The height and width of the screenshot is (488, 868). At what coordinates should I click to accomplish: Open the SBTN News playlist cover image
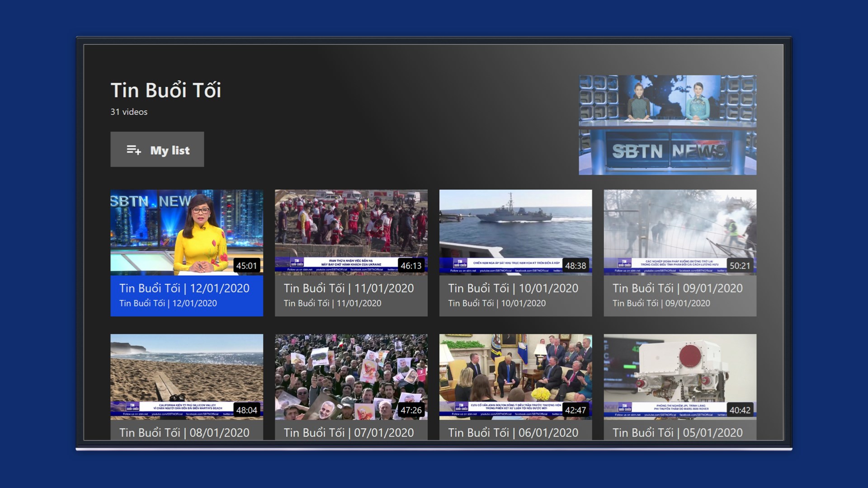point(667,125)
